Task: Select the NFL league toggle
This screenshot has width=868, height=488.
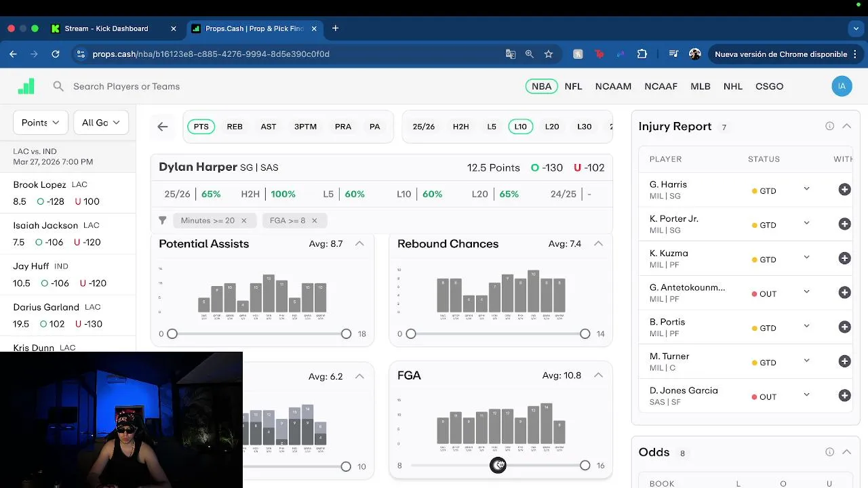Action: click(573, 86)
